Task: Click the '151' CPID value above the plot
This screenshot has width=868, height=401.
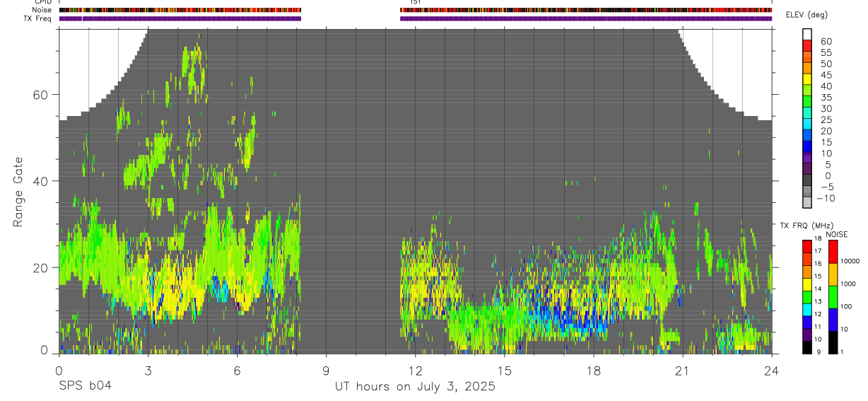Action: point(416,2)
